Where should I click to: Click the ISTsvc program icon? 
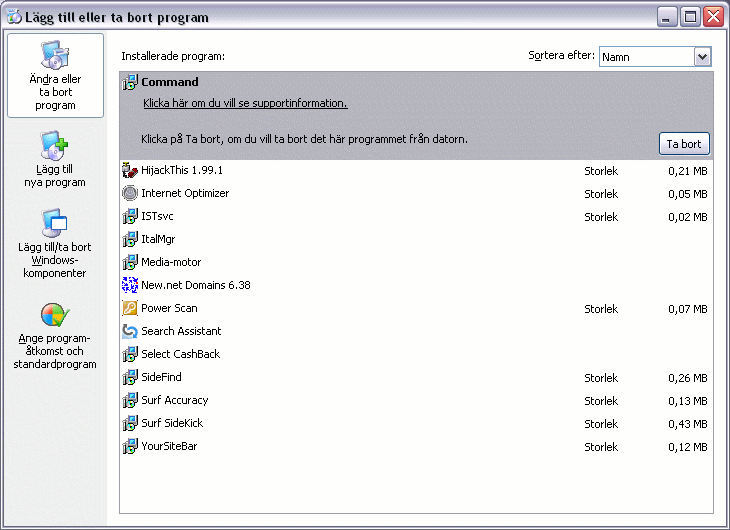tap(130, 216)
